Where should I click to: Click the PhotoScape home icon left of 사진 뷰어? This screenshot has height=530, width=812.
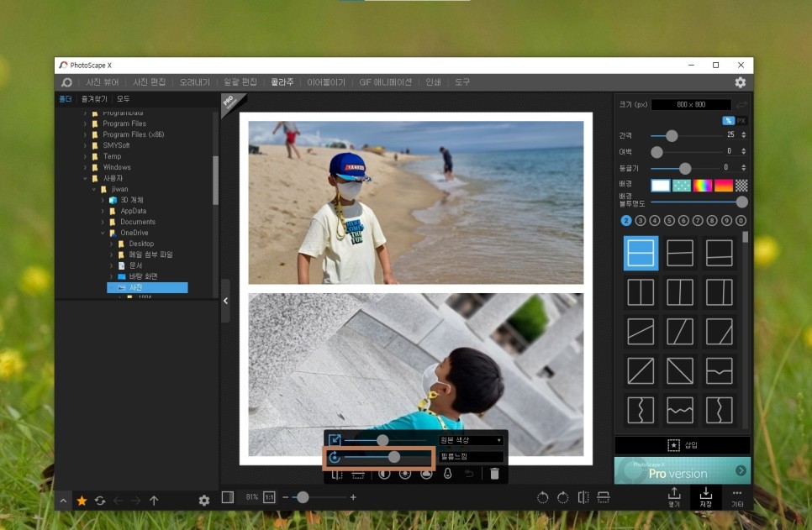(x=66, y=82)
